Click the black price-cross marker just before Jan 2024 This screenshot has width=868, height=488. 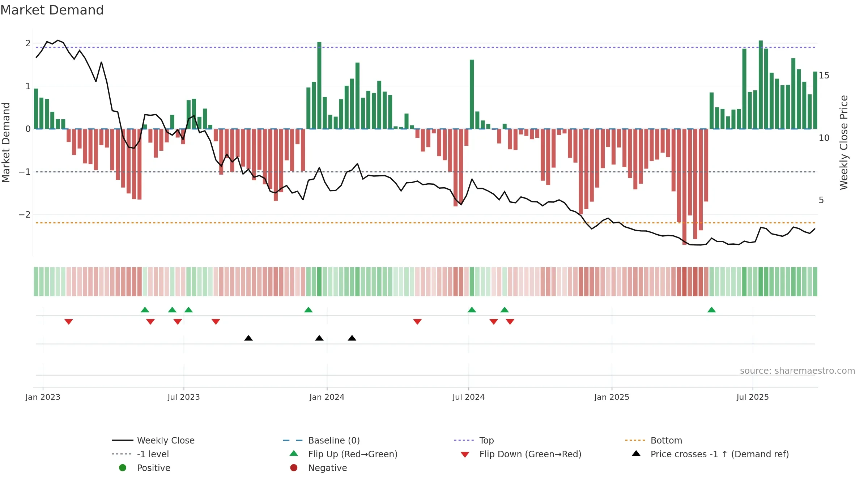coord(319,338)
